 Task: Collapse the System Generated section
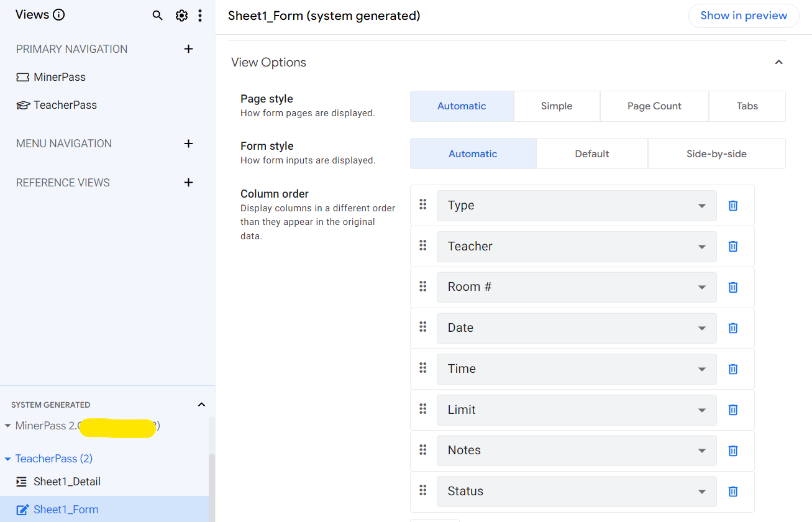point(201,405)
